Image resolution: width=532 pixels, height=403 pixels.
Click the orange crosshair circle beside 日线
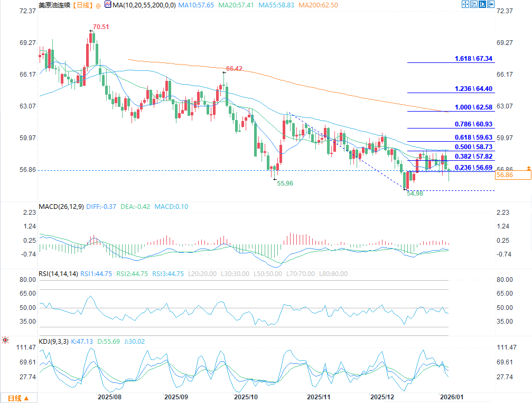tap(98, 6)
